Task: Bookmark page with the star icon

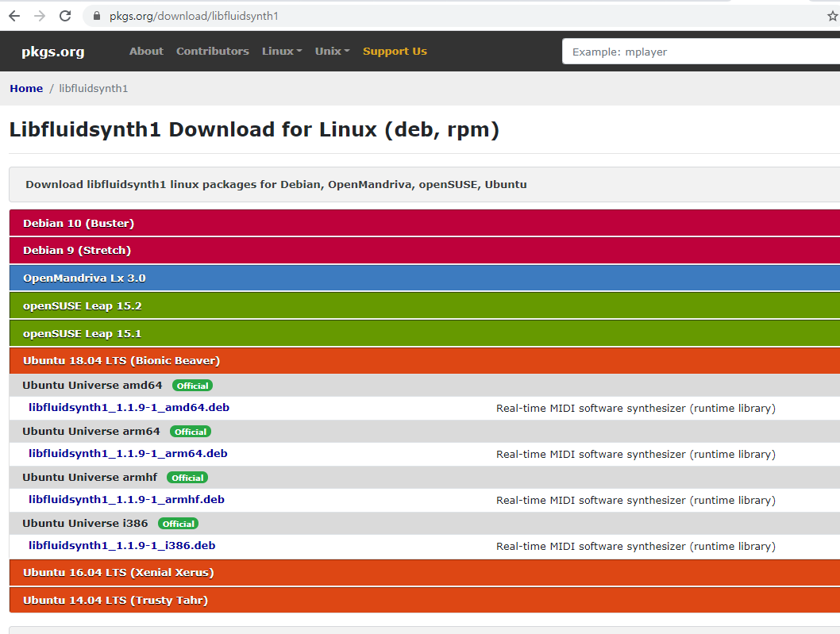Action: (x=832, y=16)
